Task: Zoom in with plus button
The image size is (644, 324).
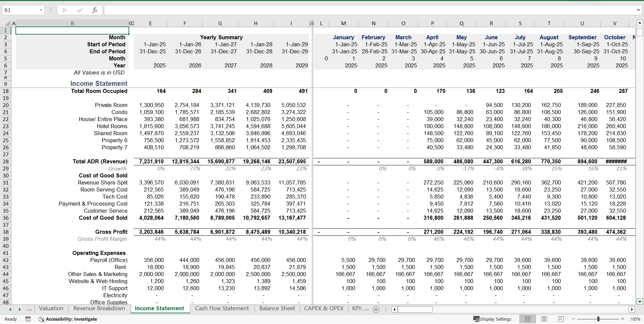Action: coord(623,319)
